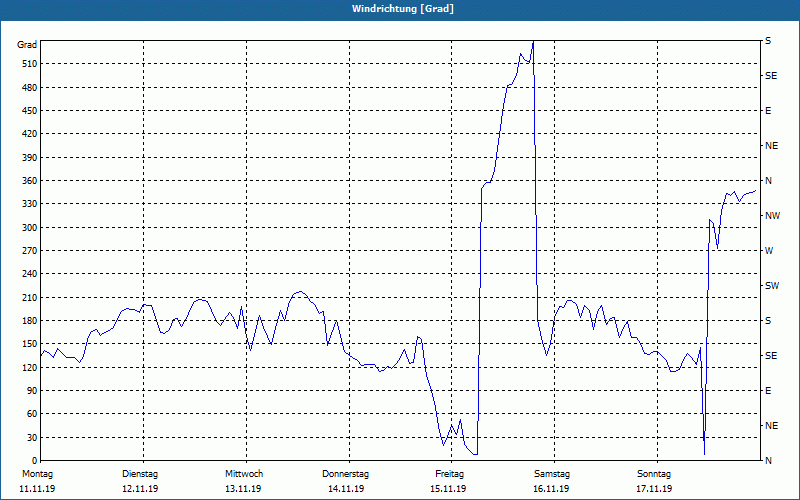This screenshot has height=500, width=800.
Task: Click the date label 11.11.19
Action: pos(37,489)
